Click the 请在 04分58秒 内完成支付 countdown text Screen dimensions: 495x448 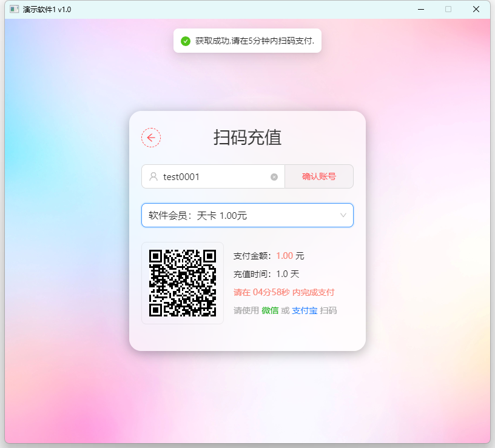point(284,292)
